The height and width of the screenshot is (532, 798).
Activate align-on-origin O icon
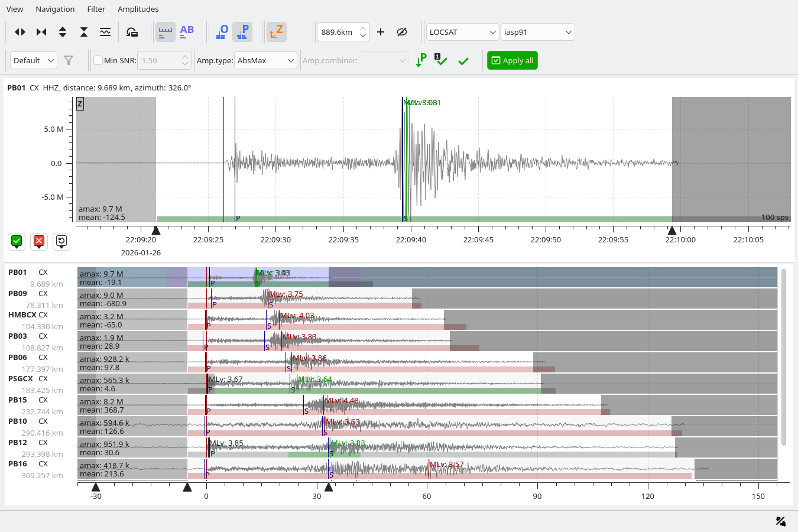[x=221, y=31]
